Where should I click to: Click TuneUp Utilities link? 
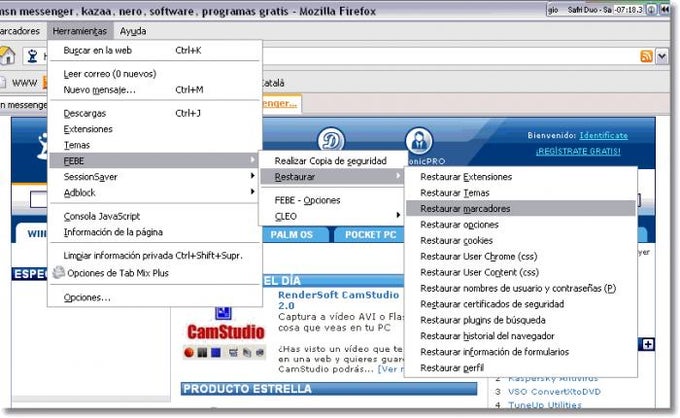(x=545, y=405)
